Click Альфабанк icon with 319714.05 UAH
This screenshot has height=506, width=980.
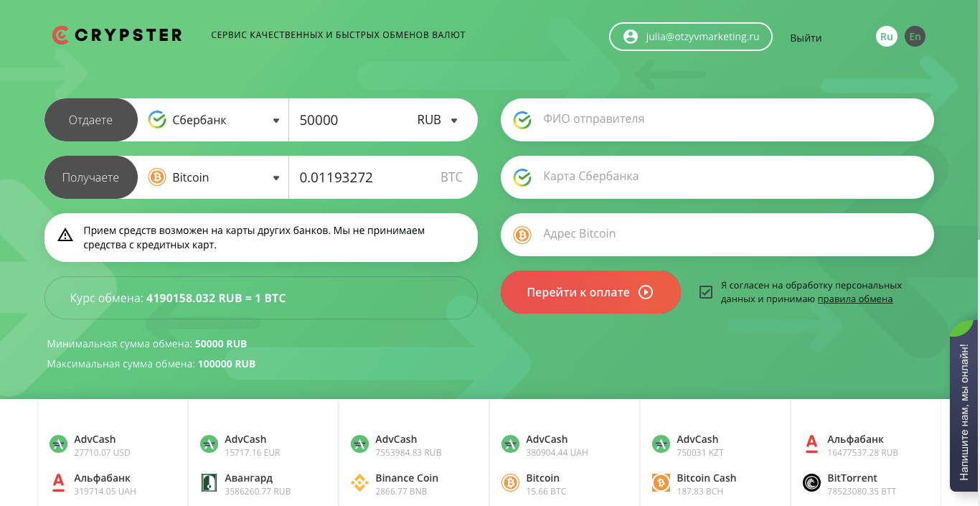[58, 483]
